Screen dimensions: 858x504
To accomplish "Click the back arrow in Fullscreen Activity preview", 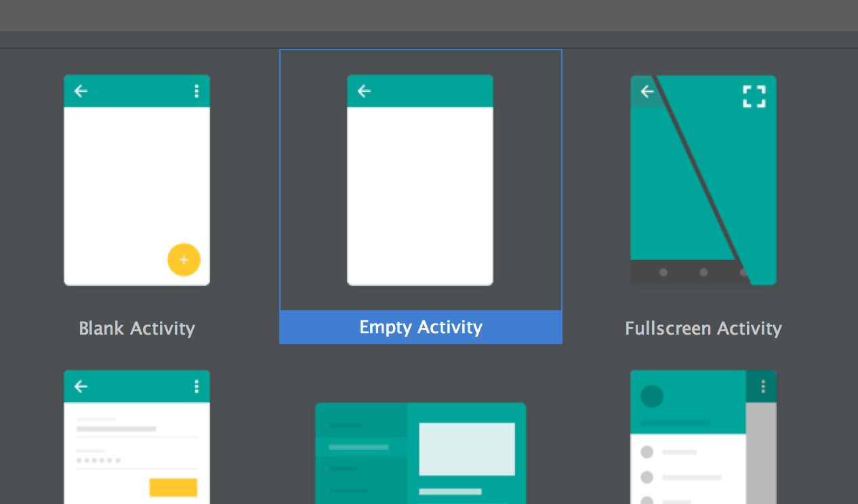I will pos(646,91).
